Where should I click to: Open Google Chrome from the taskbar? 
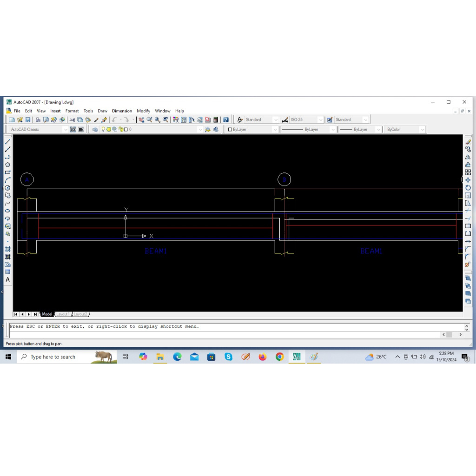(279, 357)
